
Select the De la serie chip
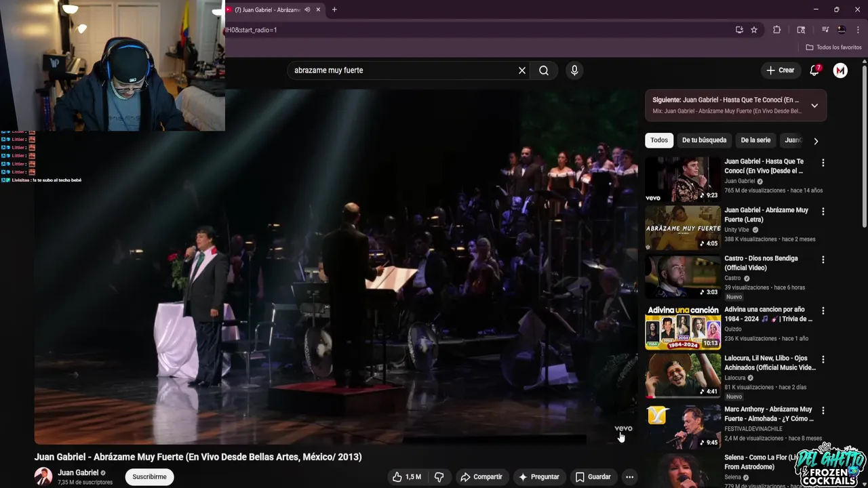coord(755,140)
